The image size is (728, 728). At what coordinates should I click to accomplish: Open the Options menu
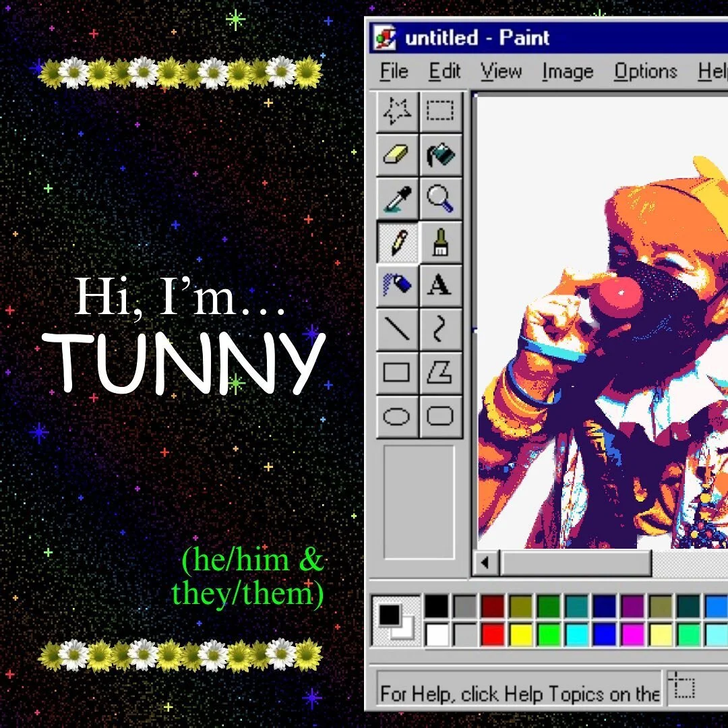pyautogui.click(x=645, y=71)
